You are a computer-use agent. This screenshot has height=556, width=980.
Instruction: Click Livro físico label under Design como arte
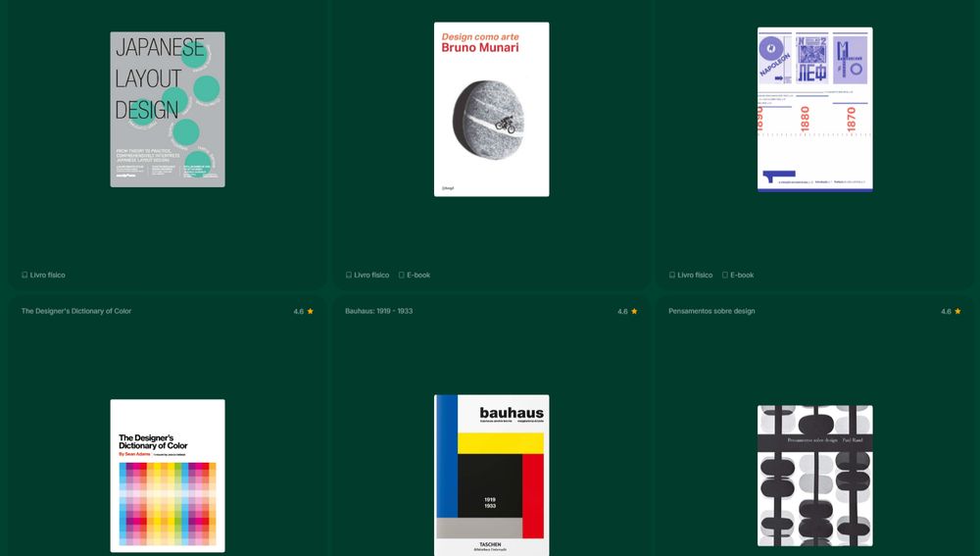[x=371, y=275]
